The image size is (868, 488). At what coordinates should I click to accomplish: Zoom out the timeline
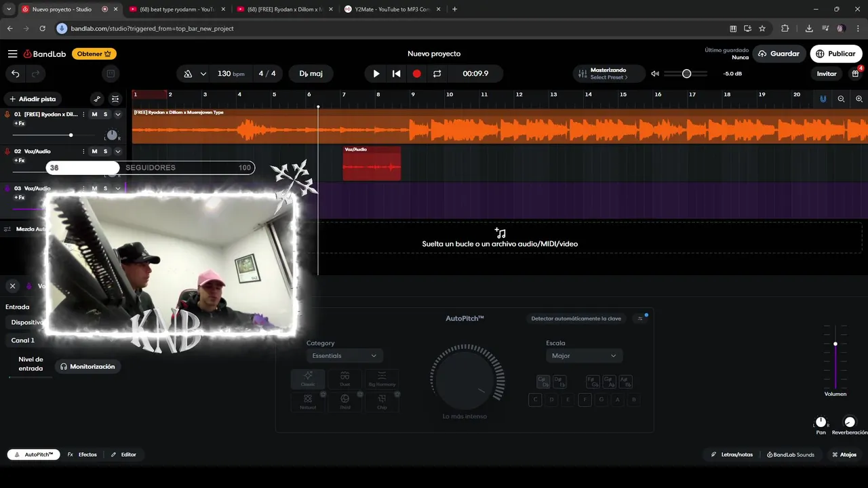pos(841,99)
